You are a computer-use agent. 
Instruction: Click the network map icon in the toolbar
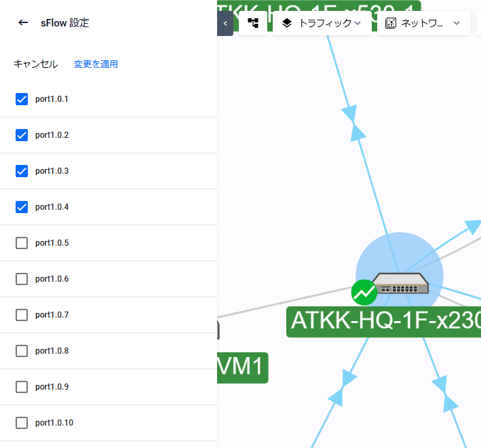tap(391, 23)
